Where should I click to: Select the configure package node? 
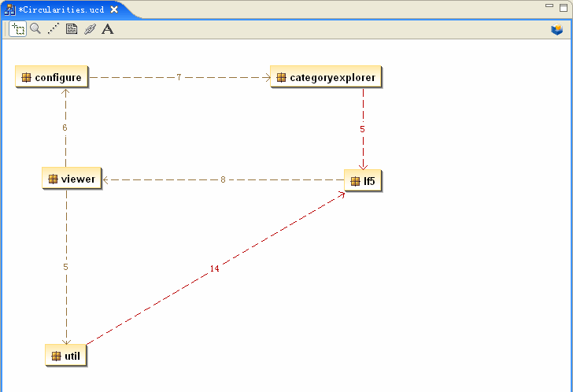click(x=51, y=76)
